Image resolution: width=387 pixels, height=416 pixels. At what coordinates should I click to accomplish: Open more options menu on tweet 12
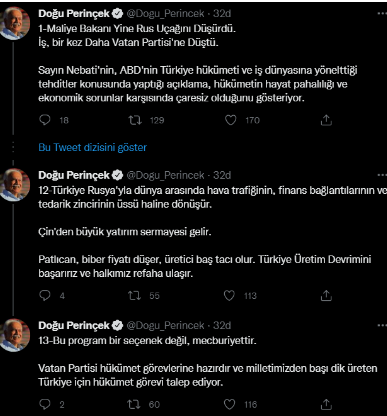click(382, 175)
